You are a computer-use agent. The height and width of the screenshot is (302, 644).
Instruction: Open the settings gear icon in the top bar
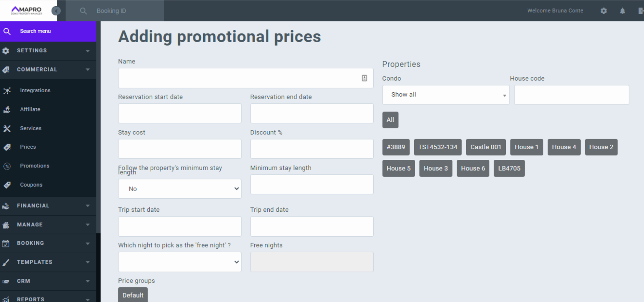[604, 10]
